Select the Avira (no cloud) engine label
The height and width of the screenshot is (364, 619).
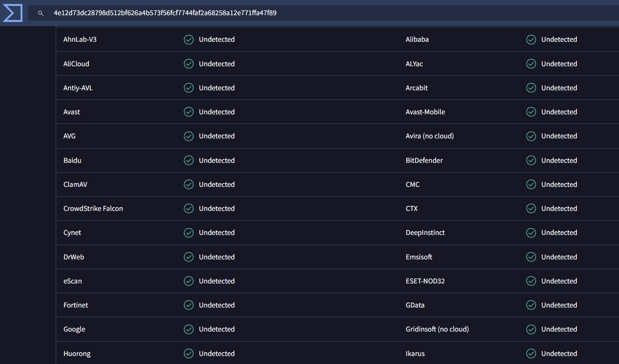pyautogui.click(x=429, y=136)
